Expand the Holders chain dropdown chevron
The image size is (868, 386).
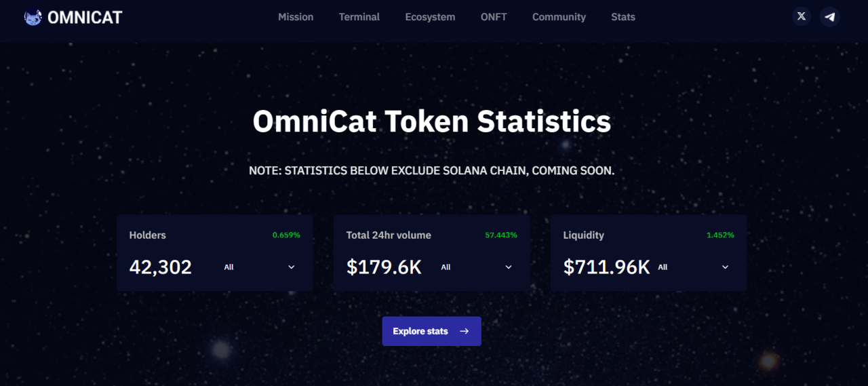click(292, 267)
